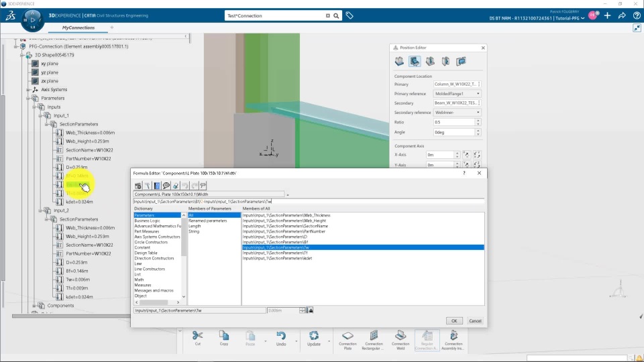
Task: Open the Update dropdown arrow
Action: tap(329, 341)
